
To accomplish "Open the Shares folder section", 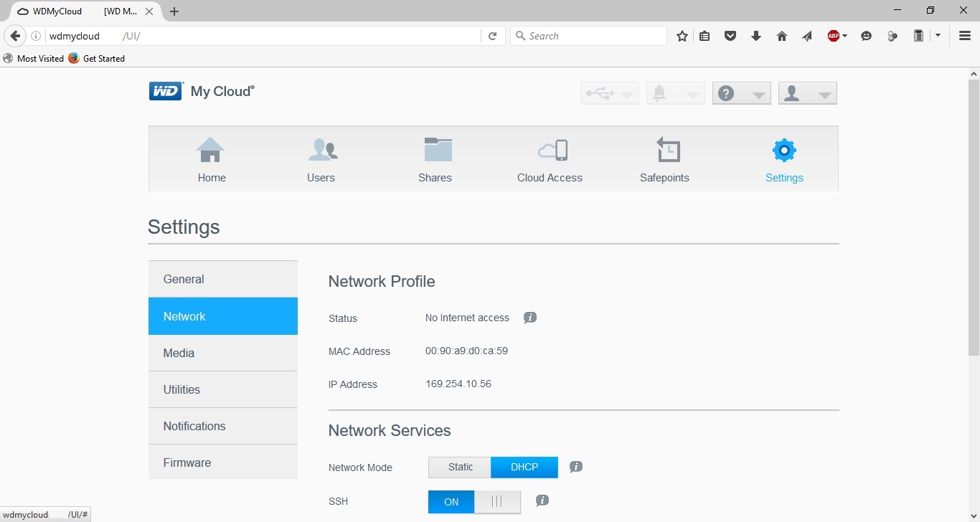I will (435, 159).
